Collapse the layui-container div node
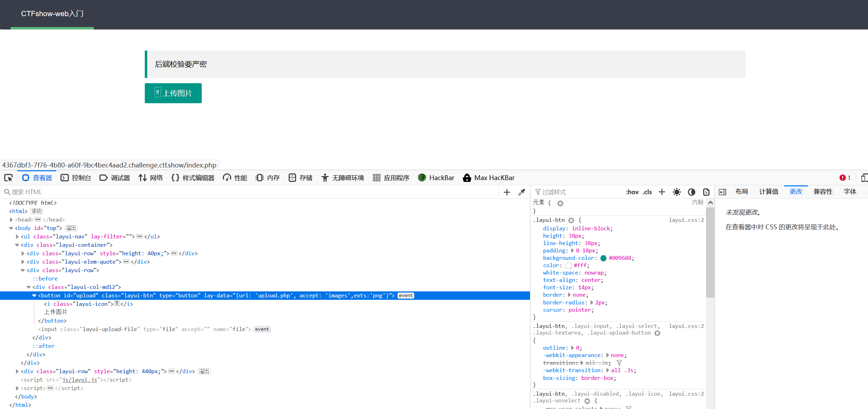The height and width of the screenshot is (409, 868). point(17,245)
